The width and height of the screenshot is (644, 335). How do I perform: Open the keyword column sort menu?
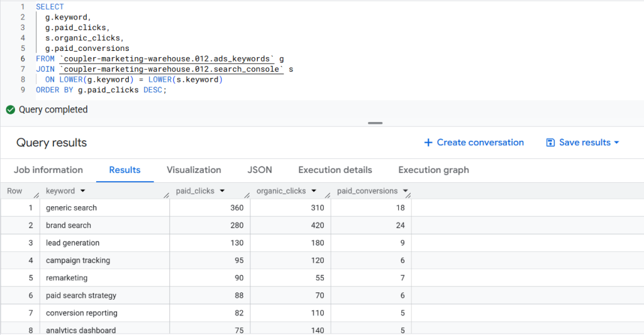coord(82,191)
